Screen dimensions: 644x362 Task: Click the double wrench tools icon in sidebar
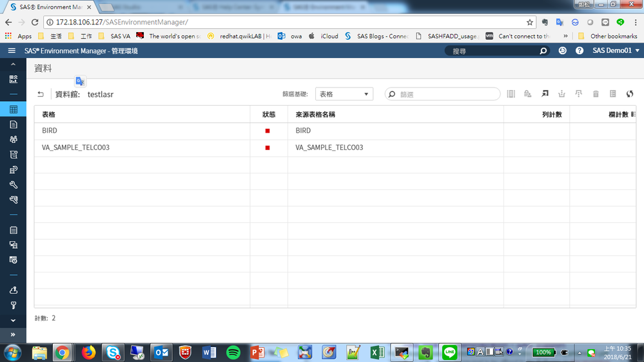(x=13, y=200)
